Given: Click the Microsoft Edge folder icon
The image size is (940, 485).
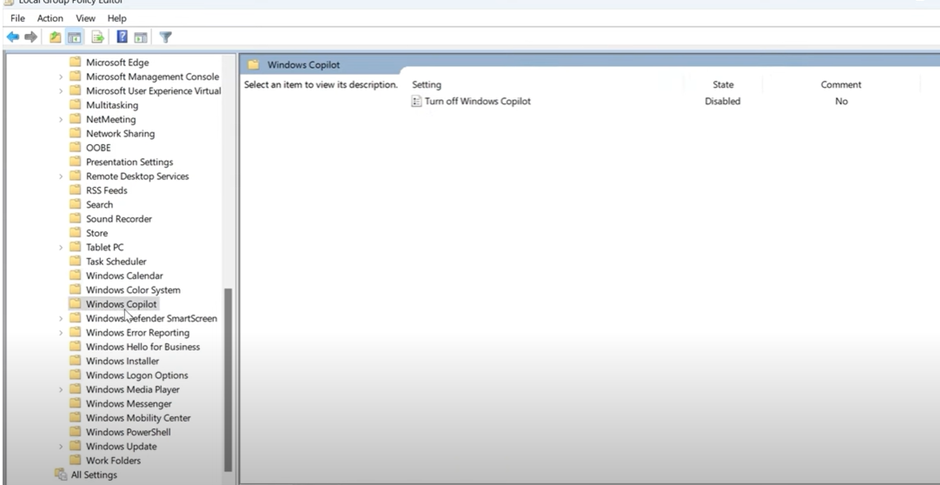Looking at the screenshot, I should (75, 62).
